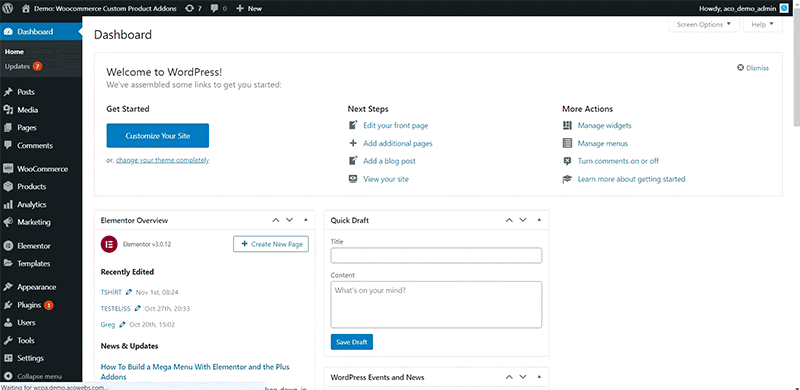Click the Collapse menu arrow icon

(x=8, y=376)
